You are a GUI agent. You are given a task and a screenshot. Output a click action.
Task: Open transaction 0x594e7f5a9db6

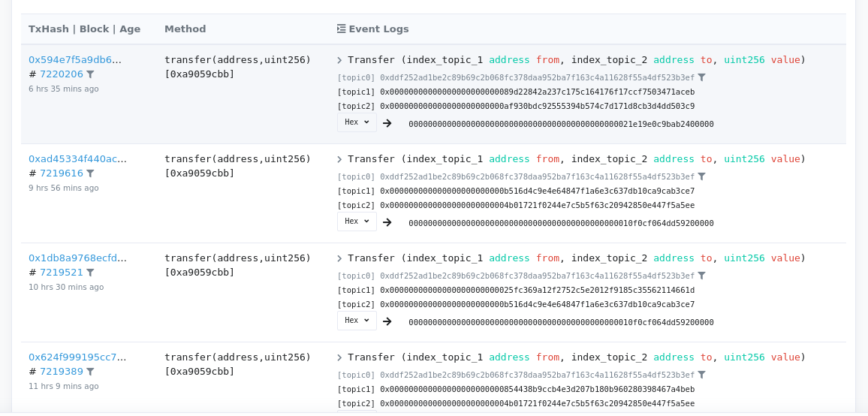pyautogui.click(x=75, y=59)
